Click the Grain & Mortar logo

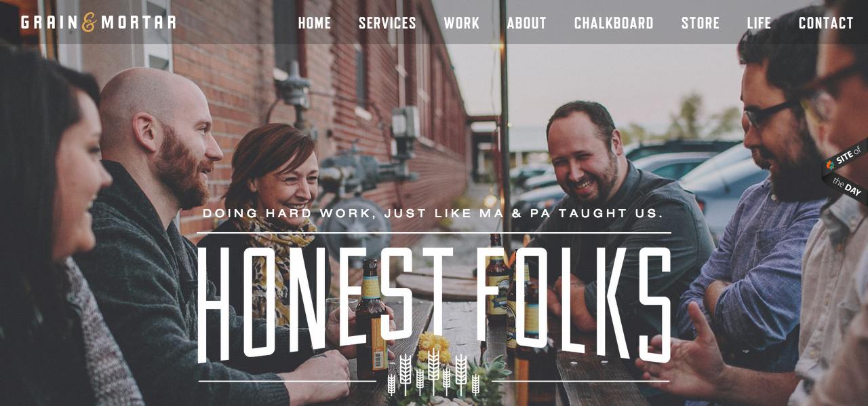[98, 22]
